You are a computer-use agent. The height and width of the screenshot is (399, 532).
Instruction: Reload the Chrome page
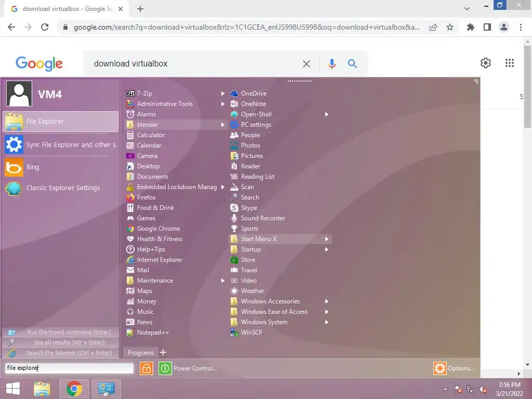click(45, 27)
